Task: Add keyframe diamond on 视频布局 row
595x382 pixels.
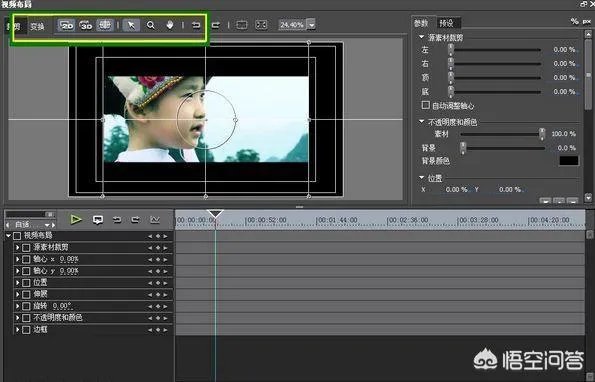Action: [x=158, y=236]
